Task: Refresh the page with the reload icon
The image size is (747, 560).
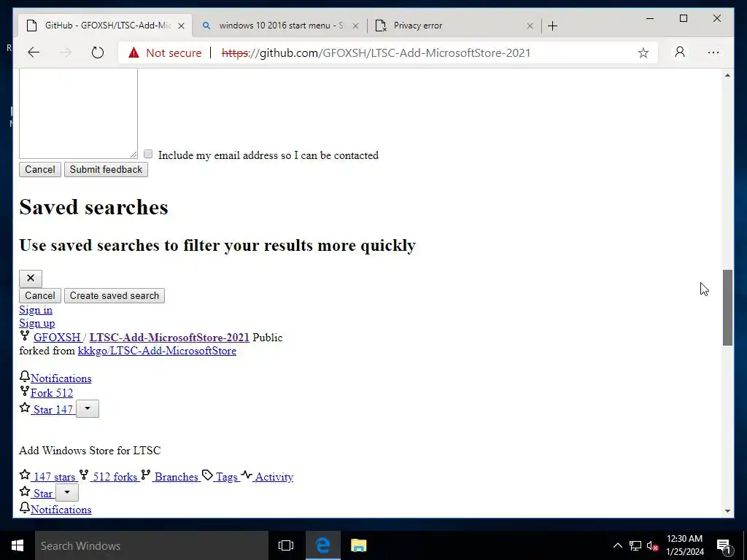Action: click(x=97, y=52)
